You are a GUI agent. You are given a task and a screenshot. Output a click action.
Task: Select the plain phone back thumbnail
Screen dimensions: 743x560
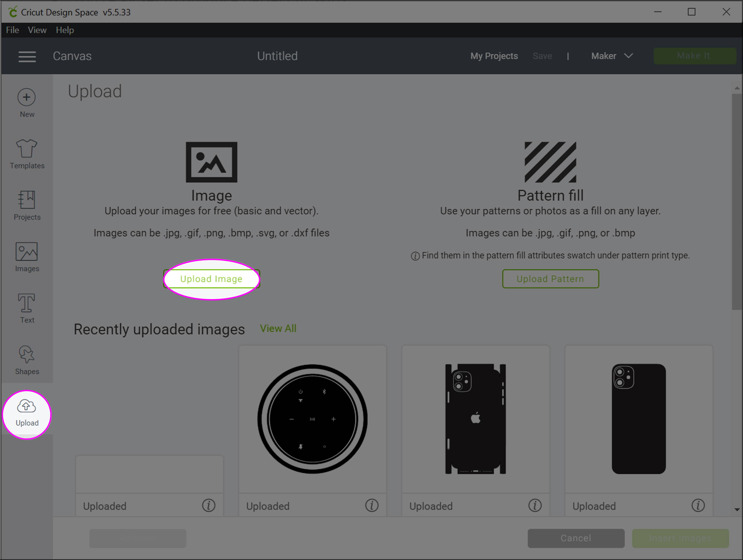click(639, 419)
